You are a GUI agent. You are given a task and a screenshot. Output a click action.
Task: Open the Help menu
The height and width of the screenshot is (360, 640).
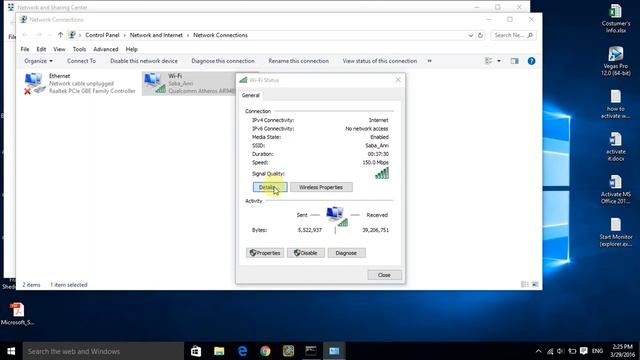(x=131, y=49)
